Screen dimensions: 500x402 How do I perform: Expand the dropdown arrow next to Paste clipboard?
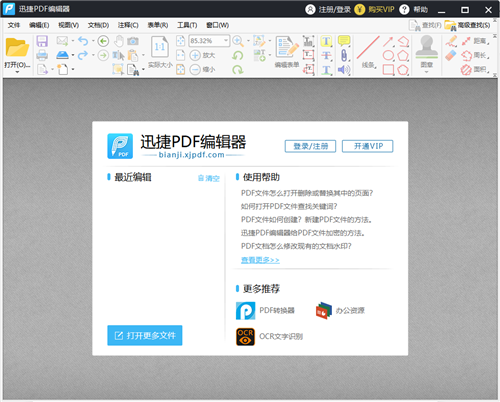coord(143,55)
